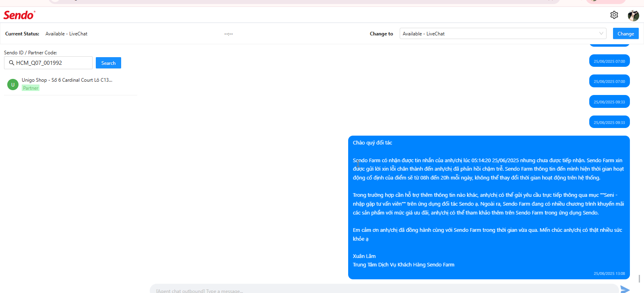This screenshot has height=293, width=644.
Task: Select the green U avatar of Unigo Shop
Action: [x=13, y=85]
